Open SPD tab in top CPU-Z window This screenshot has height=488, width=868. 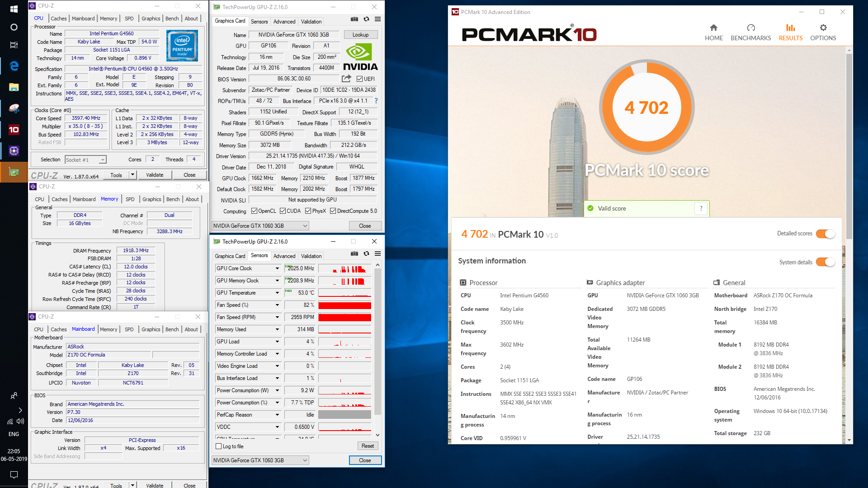pyautogui.click(x=129, y=19)
